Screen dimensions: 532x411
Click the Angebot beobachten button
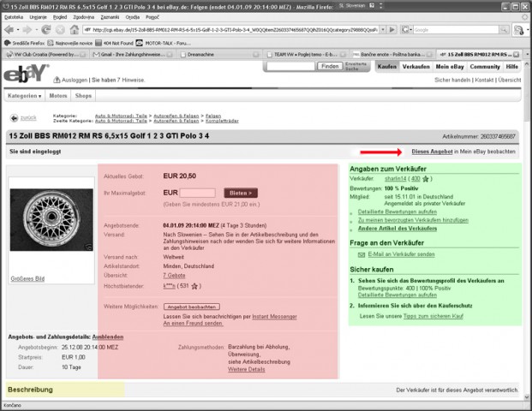tap(192, 307)
